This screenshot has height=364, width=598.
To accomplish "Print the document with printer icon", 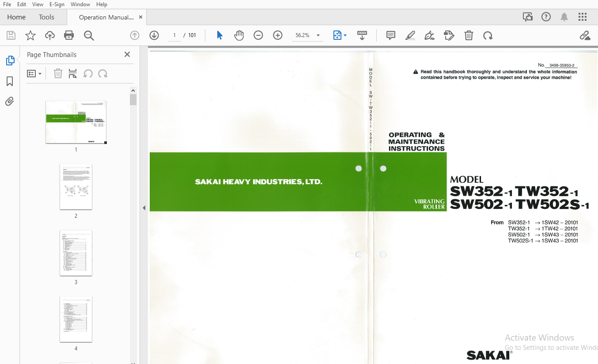I will click(69, 35).
